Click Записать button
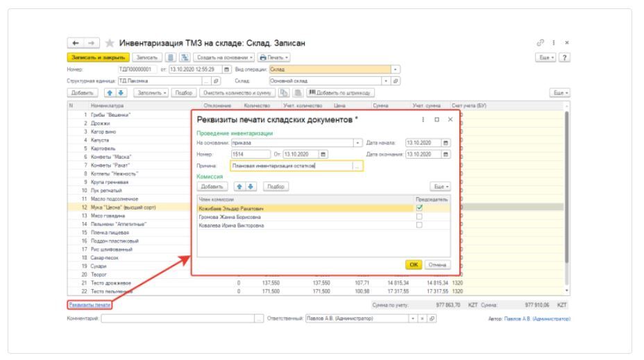Viewport: 644px width, 360px height. (147, 58)
